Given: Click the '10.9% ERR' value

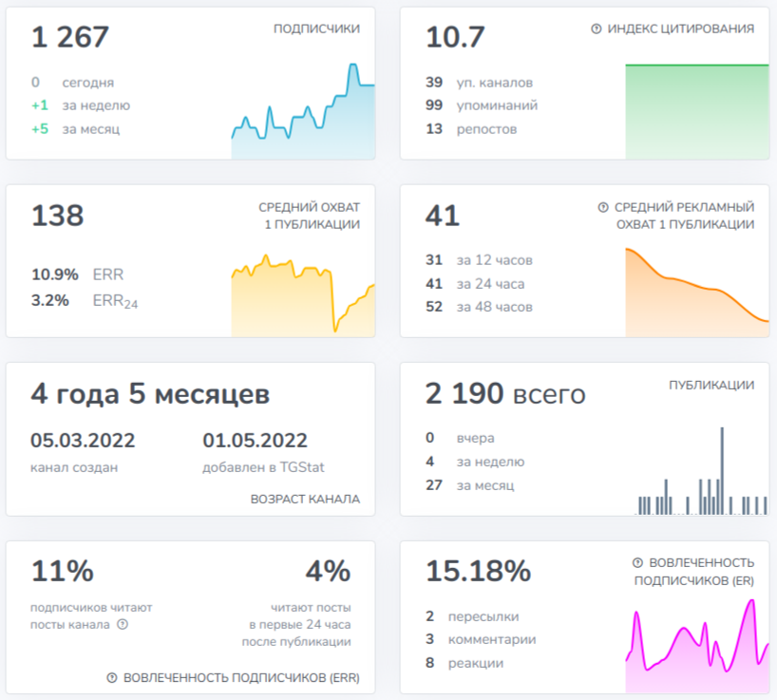Looking at the screenshot, I should coord(77,274).
